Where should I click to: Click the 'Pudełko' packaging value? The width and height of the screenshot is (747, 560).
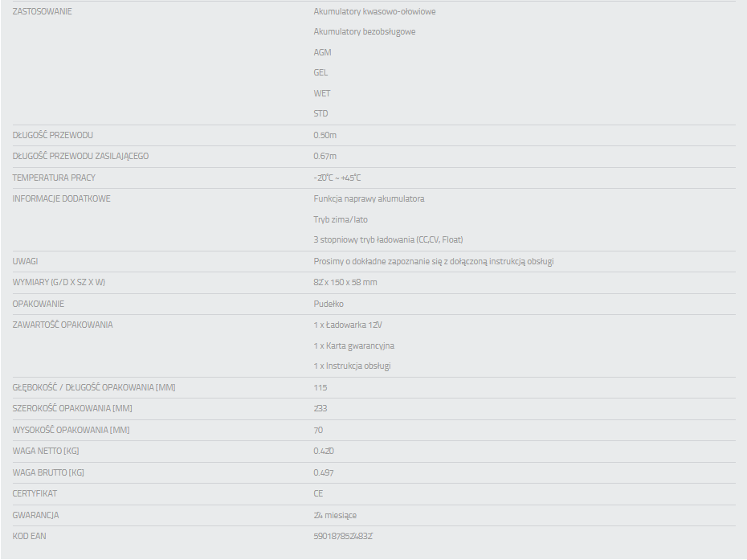pos(329,304)
